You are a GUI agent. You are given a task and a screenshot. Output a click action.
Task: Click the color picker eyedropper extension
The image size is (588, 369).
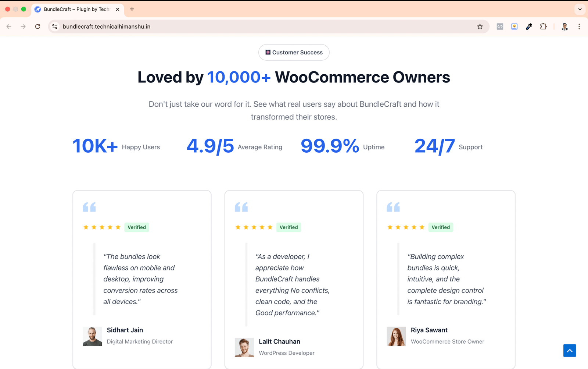(x=529, y=26)
